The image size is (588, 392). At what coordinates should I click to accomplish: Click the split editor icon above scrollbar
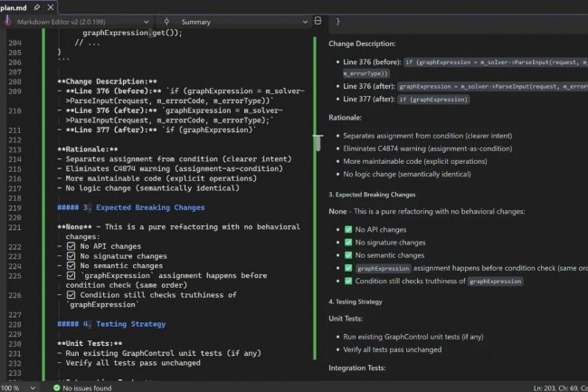click(317, 19)
